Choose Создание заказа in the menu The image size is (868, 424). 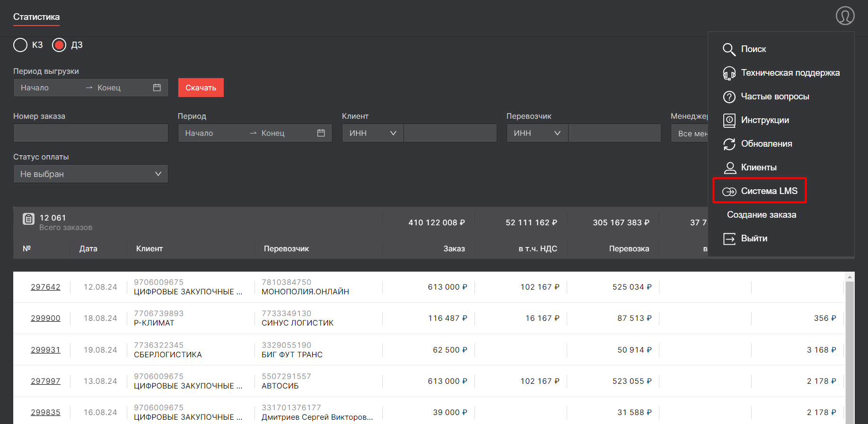tap(762, 215)
